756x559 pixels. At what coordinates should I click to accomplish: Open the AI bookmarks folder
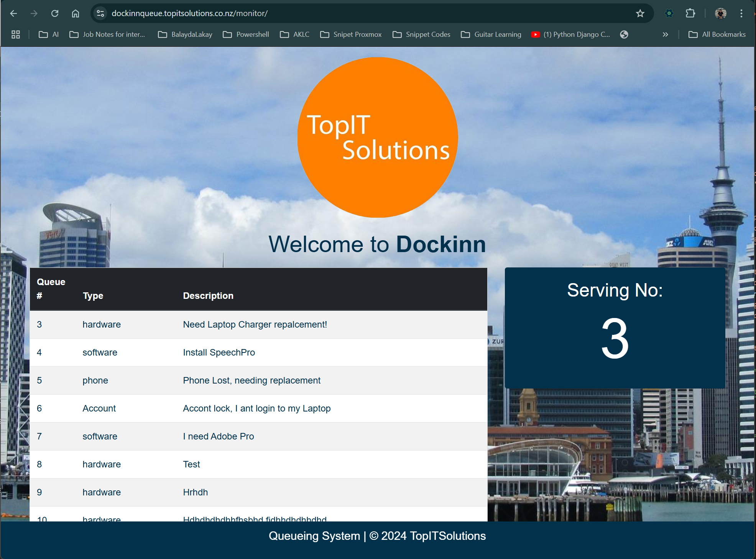pyautogui.click(x=49, y=34)
